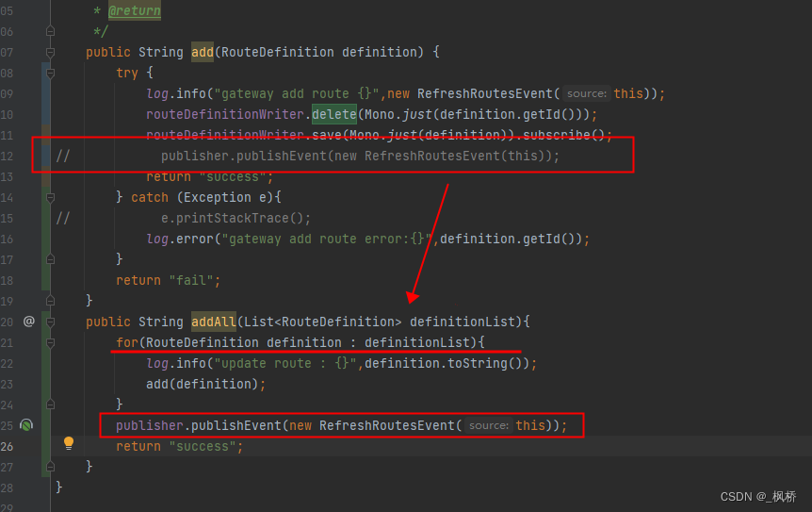
Task: Click the "gateway add route {}" string
Action: (x=297, y=93)
